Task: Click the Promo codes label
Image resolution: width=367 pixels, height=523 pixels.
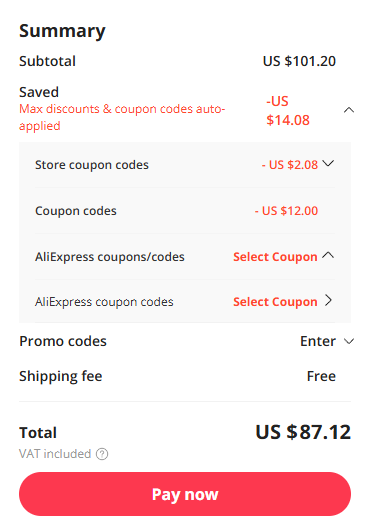Action: pyautogui.click(x=63, y=341)
